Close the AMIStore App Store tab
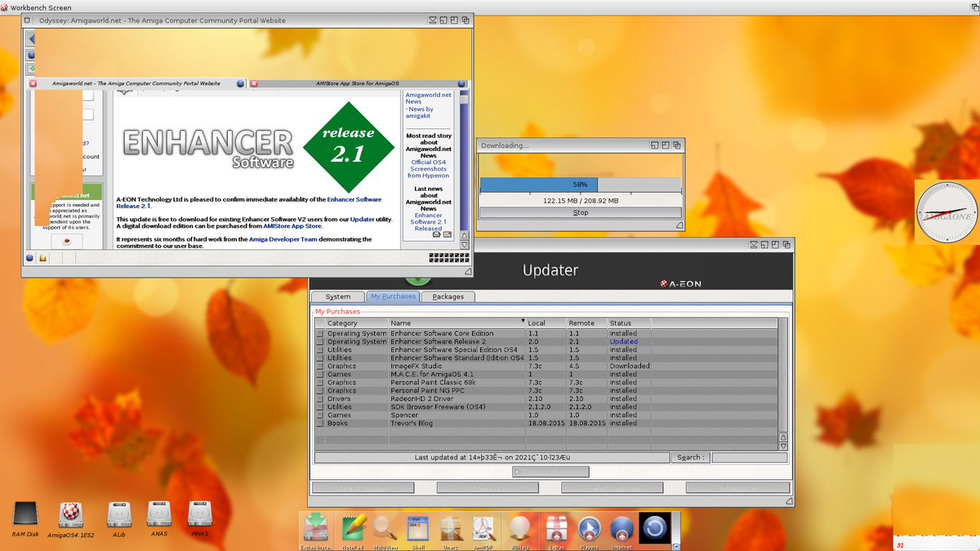This screenshot has width=980, height=551. click(254, 83)
